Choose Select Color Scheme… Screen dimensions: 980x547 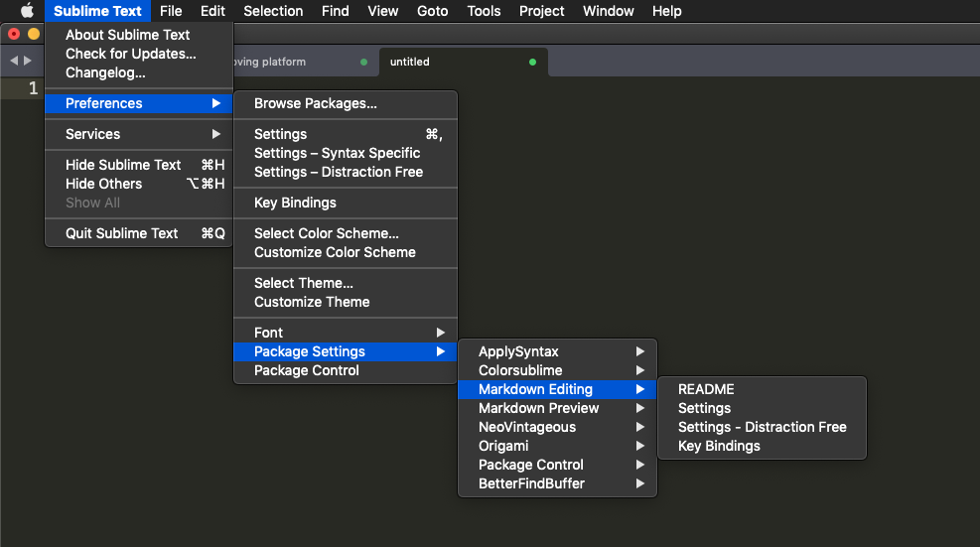(x=346, y=233)
